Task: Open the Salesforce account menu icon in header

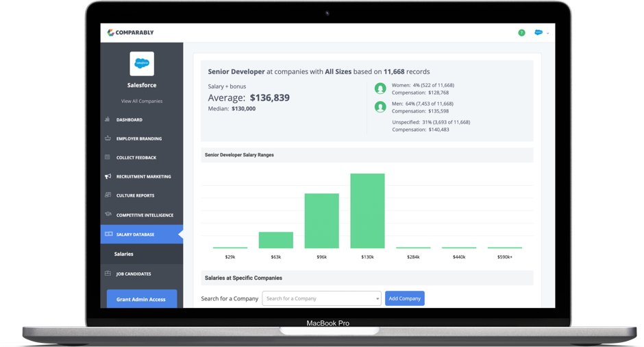Action: pos(538,32)
